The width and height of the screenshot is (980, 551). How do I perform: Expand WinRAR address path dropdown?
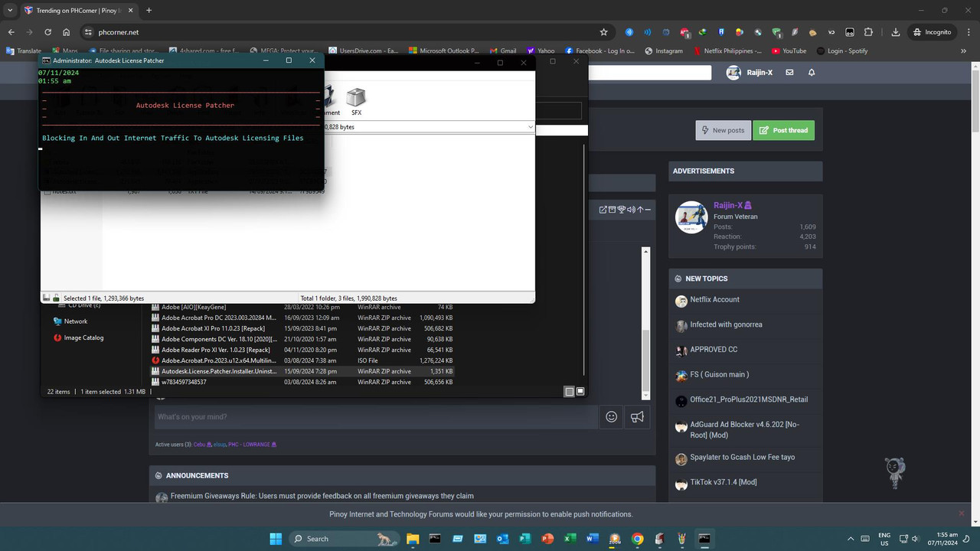point(530,126)
